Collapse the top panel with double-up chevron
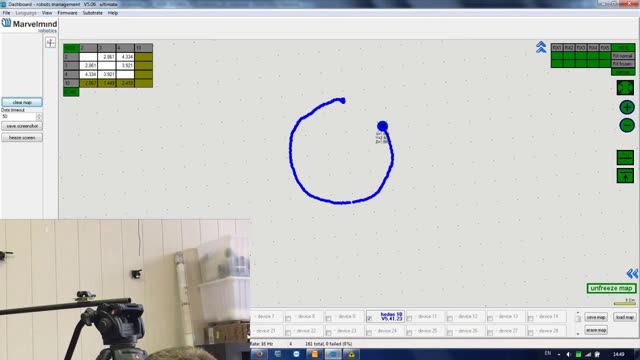Screen dimensions: 640x360 [541, 47]
